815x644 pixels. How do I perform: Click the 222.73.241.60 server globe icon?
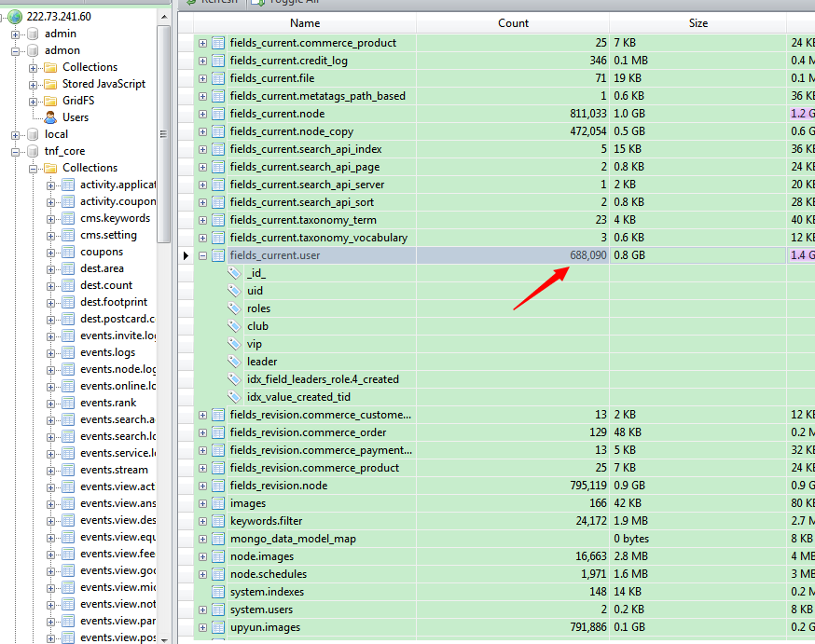(x=15, y=17)
